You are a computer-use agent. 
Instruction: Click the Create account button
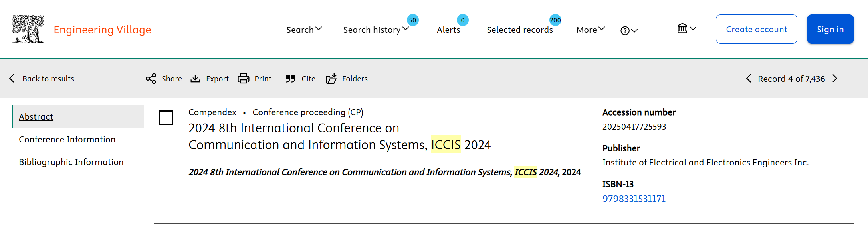pyautogui.click(x=757, y=29)
